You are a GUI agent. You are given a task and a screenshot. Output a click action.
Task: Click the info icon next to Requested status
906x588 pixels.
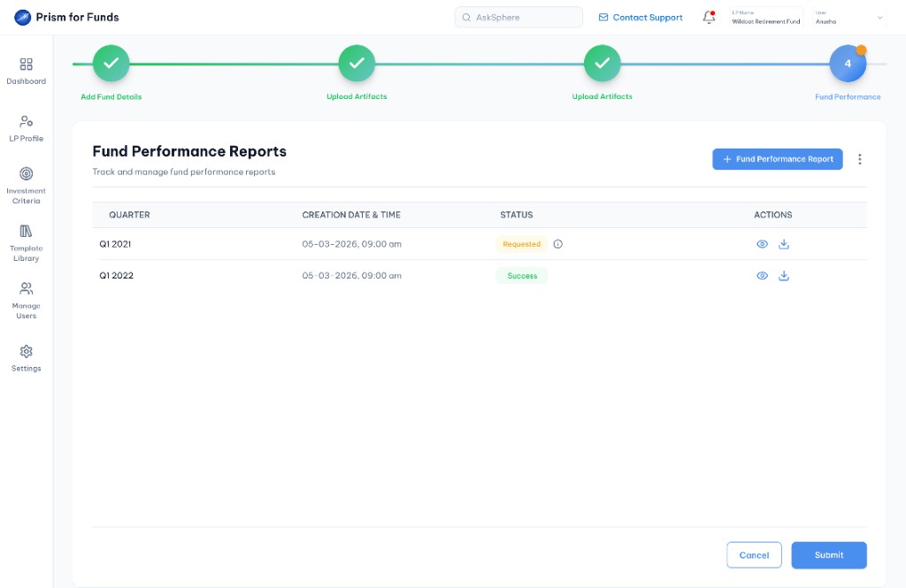pyautogui.click(x=557, y=244)
